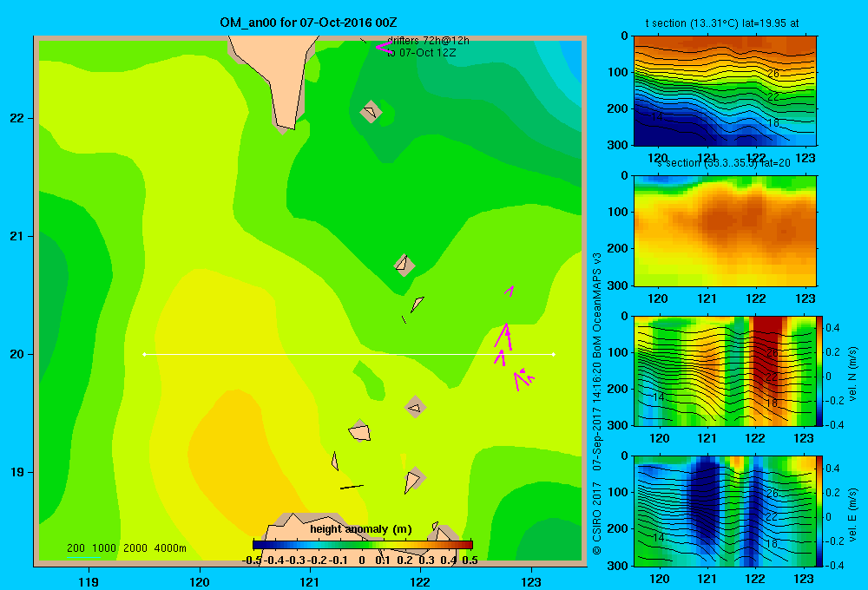Click the '0.4' tick on vel. N scale
868x590 pixels.
pos(832,328)
